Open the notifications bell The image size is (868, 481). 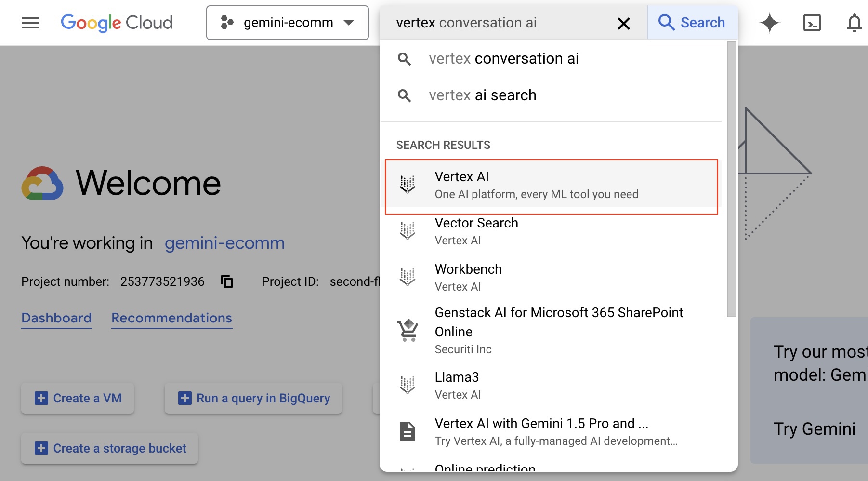coord(855,23)
